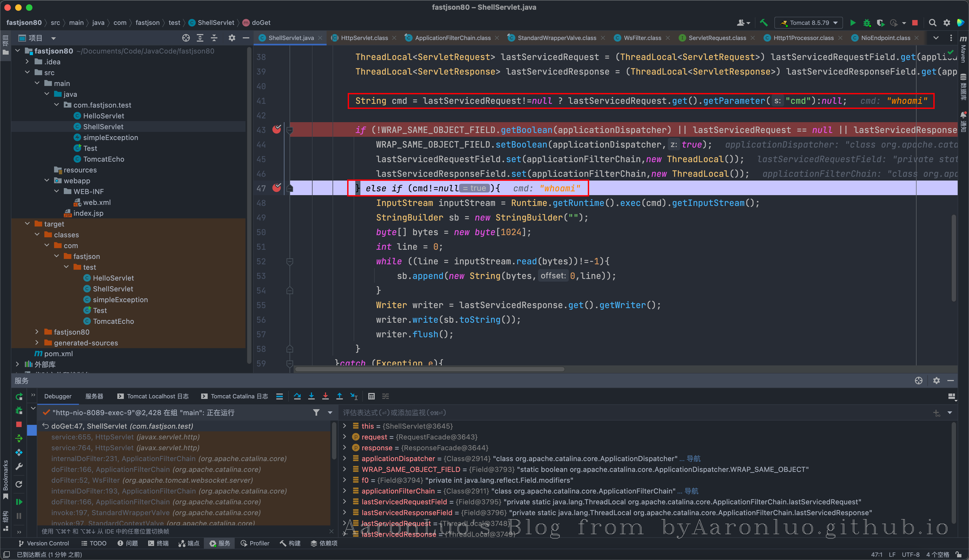Image resolution: width=969 pixels, height=560 pixels.
Task: Toggle breakpoint on line 43
Action: 277,129
